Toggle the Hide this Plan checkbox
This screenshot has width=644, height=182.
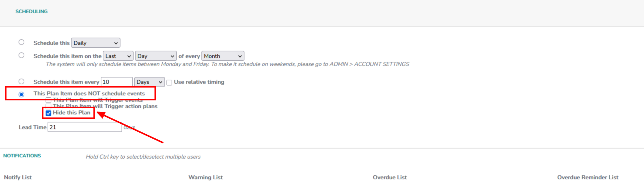pos(49,113)
